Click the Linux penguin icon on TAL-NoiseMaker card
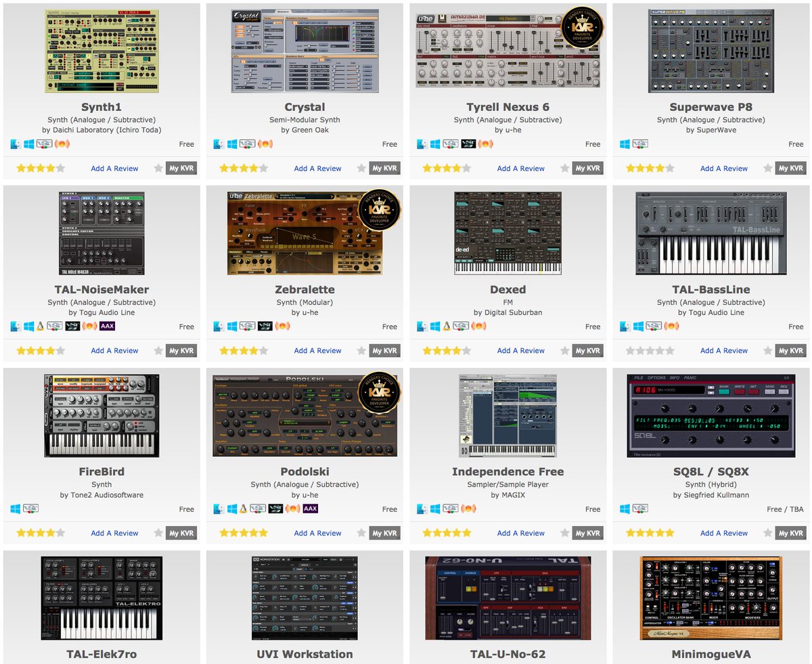 point(41,327)
